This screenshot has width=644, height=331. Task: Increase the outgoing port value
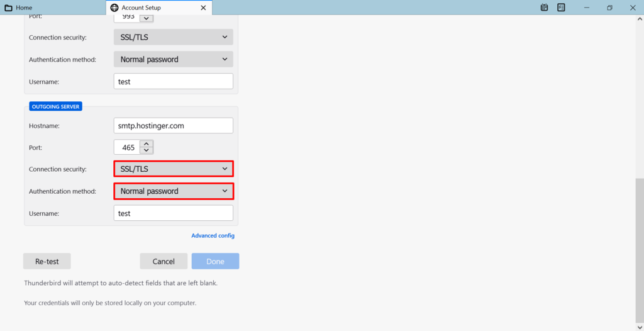[147, 143]
